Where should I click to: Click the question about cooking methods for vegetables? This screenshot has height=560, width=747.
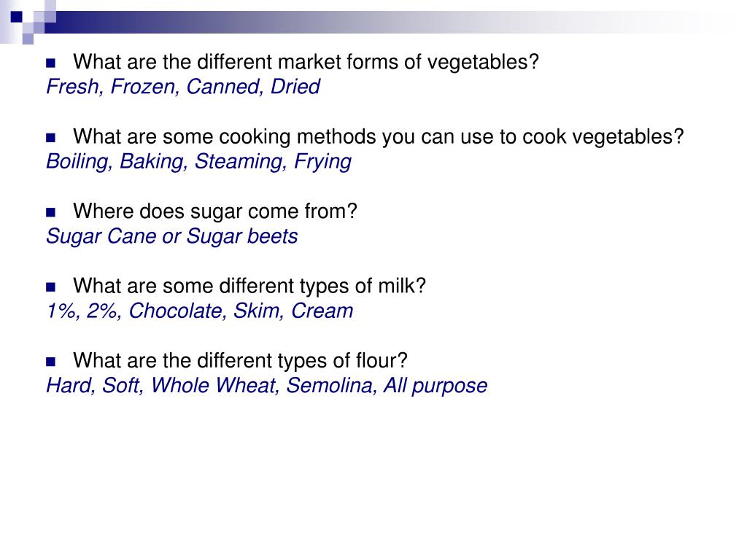click(x=379, y=137)
